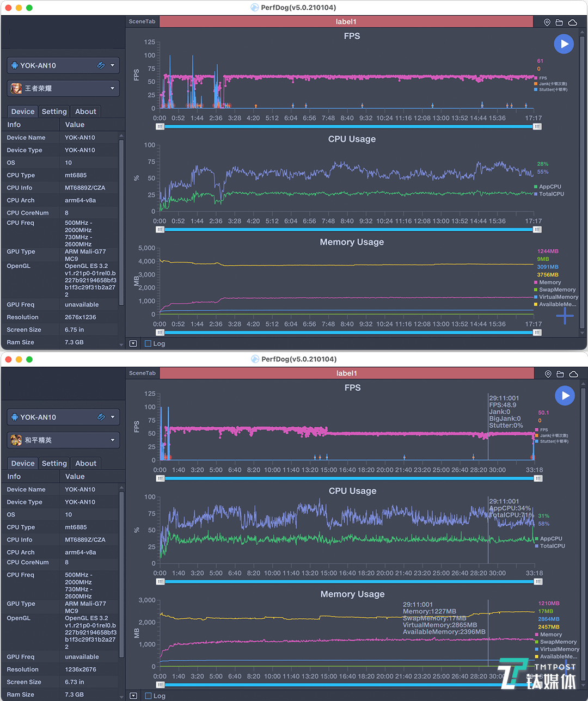588x701 pixels.
Task: Click the label1 scene bar in top window
Action: (346, 22)
